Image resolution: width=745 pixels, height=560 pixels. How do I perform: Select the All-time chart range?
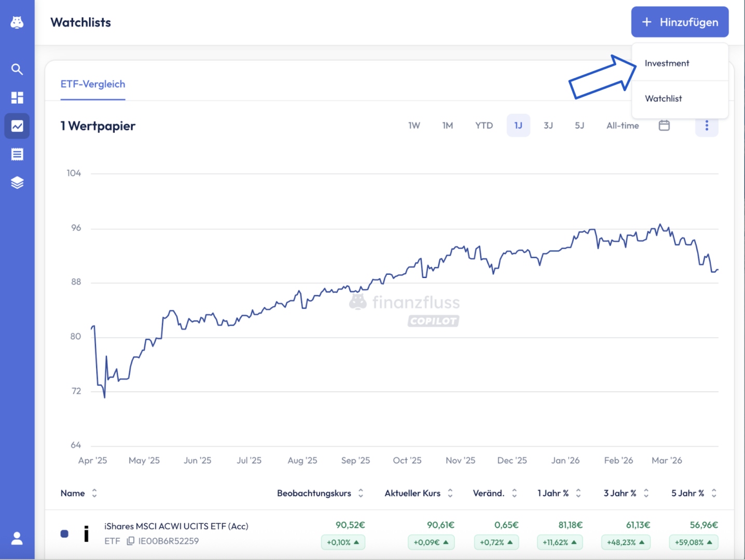point(623,125)
